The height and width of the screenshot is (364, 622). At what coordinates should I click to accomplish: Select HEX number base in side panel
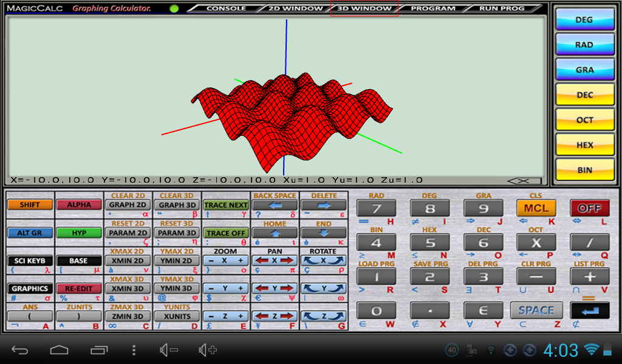(584, 145)
